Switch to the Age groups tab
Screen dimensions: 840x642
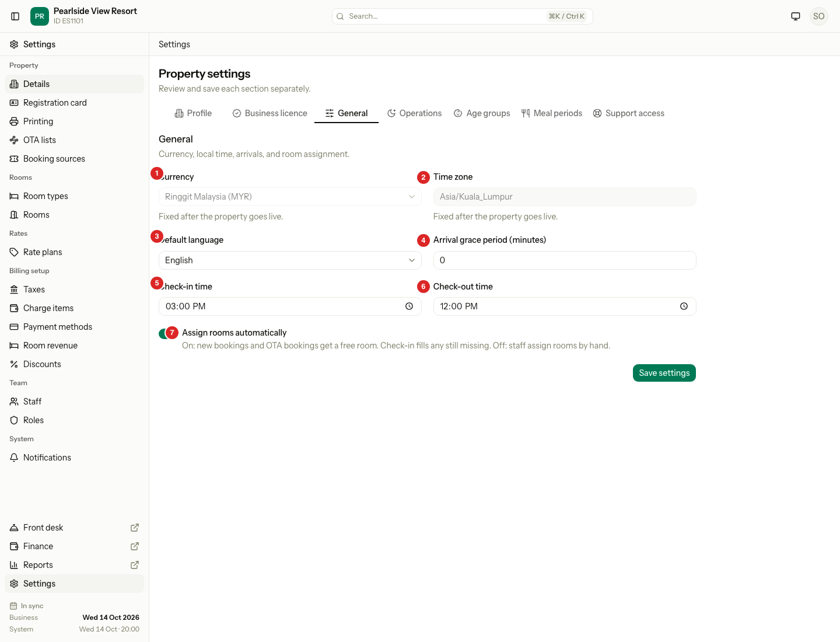tap(482, 113)
